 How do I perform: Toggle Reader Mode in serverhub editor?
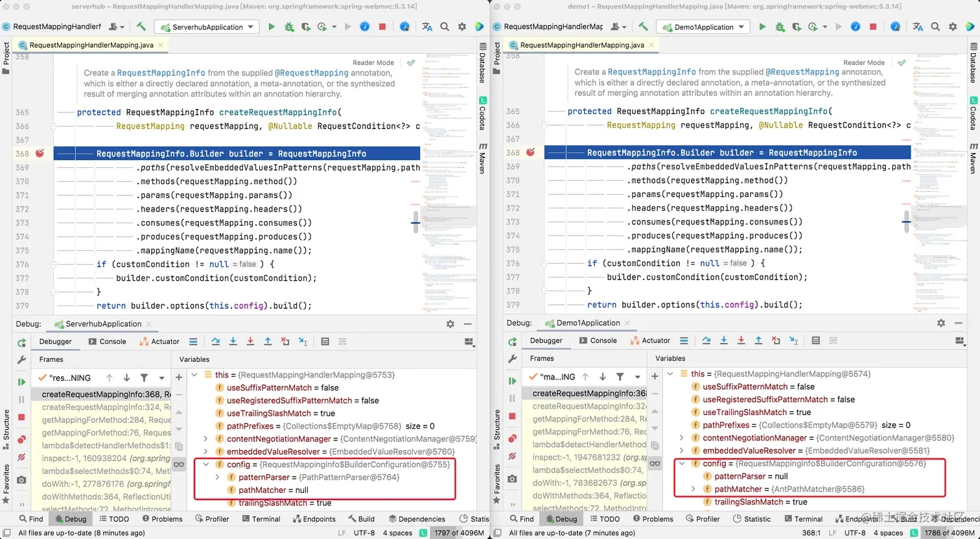373,63
